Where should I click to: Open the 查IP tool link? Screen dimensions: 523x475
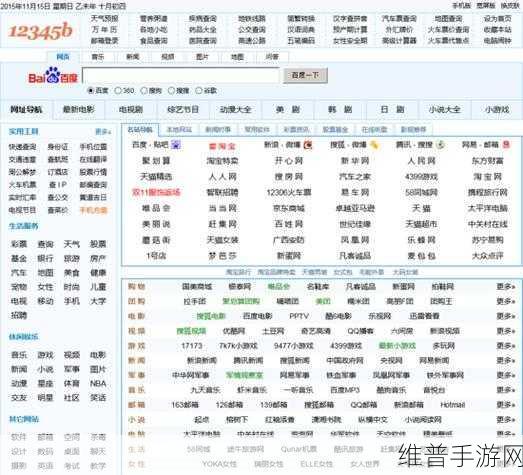[58, 185]
